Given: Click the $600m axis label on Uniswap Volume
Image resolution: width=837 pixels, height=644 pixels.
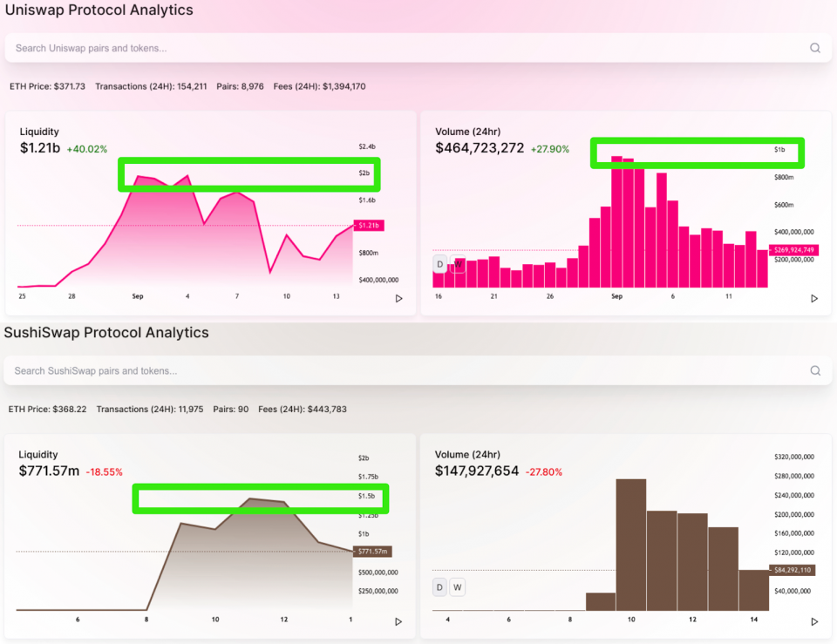Looking at the screenshot, I should point(784,205).
